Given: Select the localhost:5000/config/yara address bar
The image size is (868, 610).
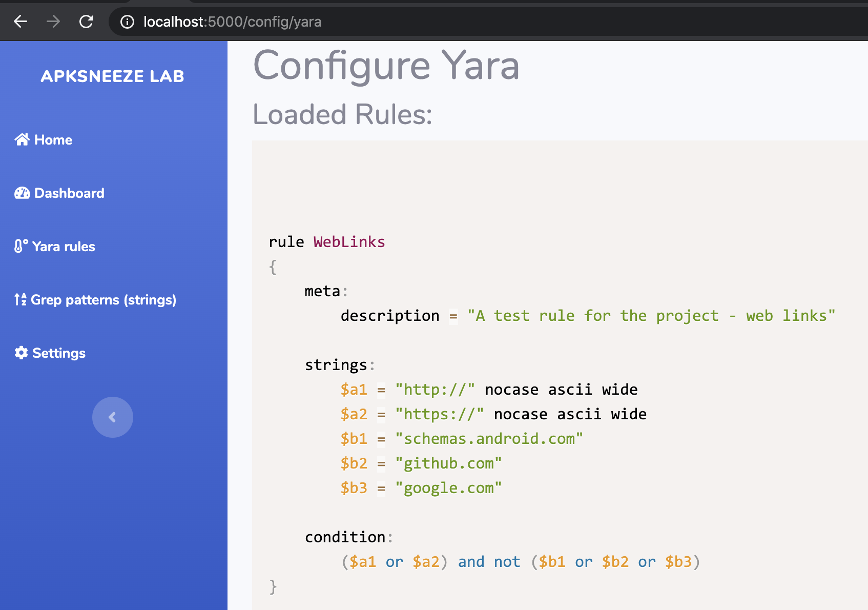Looking at the screenshot, I should click(x=488, y=22).
